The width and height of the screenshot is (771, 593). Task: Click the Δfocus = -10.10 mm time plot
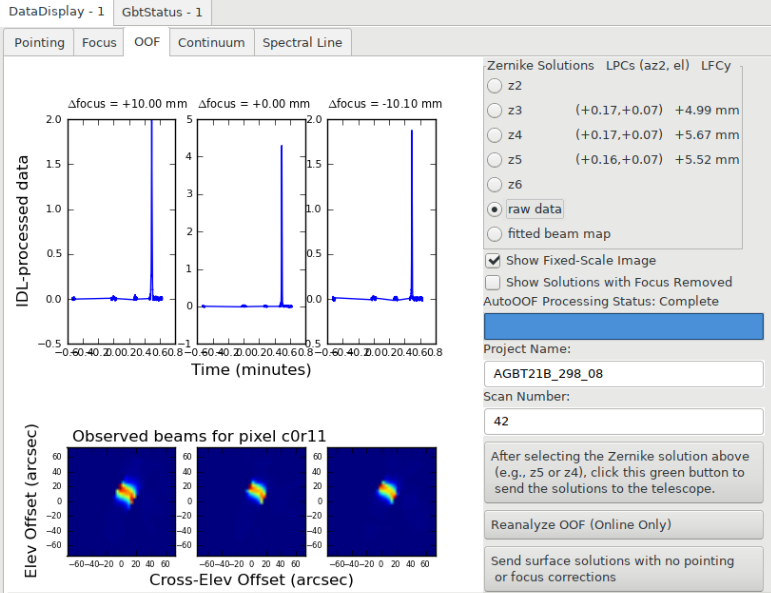point(382,232)
